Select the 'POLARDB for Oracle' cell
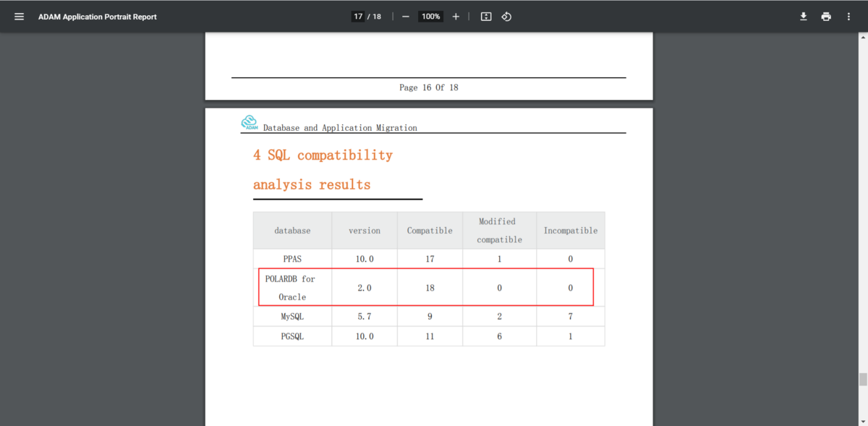The height and width of the screenshot is (426, 868). 292,288
